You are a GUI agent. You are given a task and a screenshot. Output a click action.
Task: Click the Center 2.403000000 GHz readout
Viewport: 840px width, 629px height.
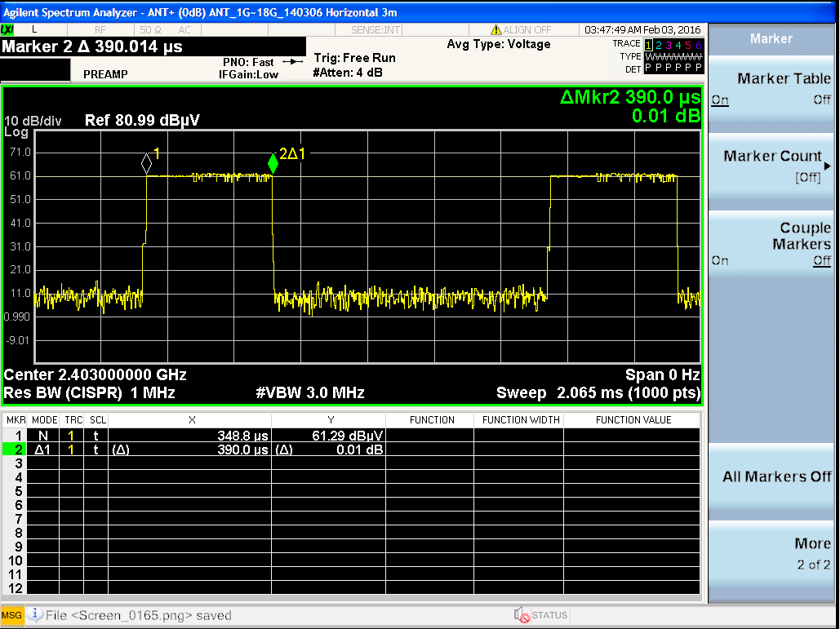tap(95, 374)
